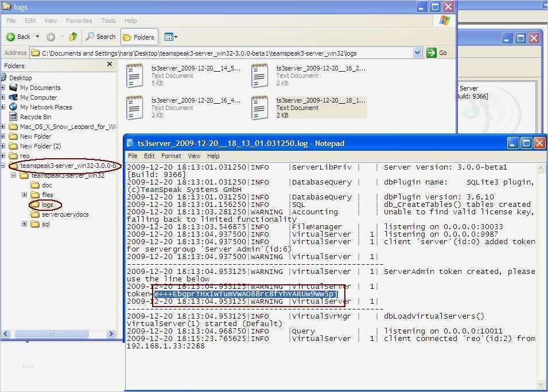Image resolution: width=548 pixels, height=392 pixels.
Task: Select log file ts3server_2009-12-20__16_2 icon
Action: point(260,76)
